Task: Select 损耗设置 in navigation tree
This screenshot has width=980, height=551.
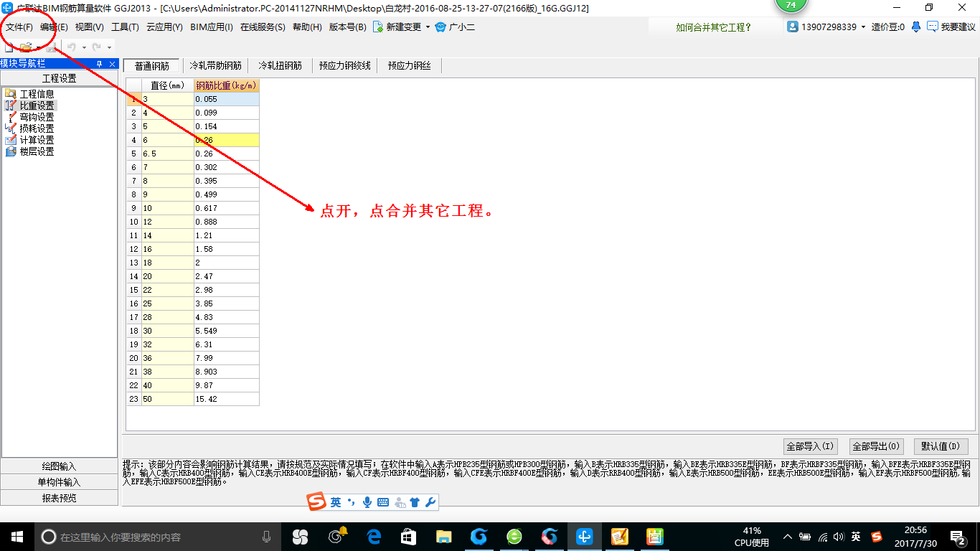Action: click(x=37, y=128)
